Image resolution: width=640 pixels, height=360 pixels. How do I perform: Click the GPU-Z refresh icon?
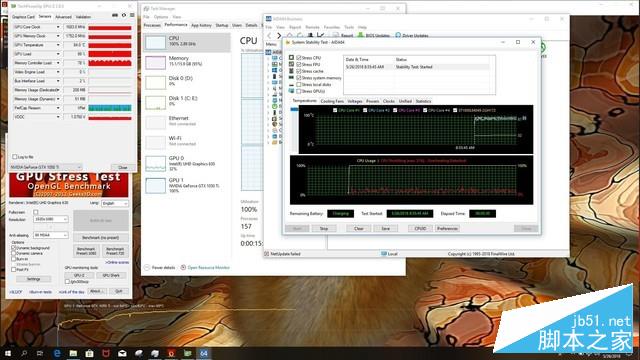click(x=124, y=16)
